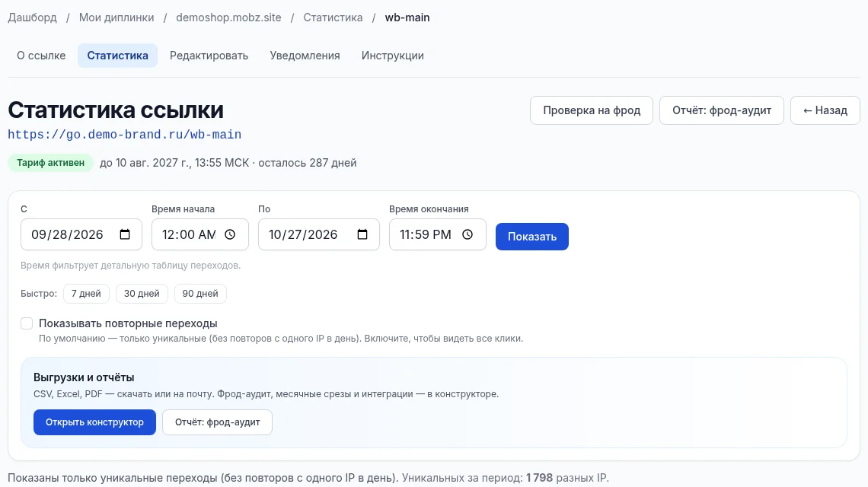Select the Статистика tab
This screenshot has width=868, height=487.
[x=117, y=56]
